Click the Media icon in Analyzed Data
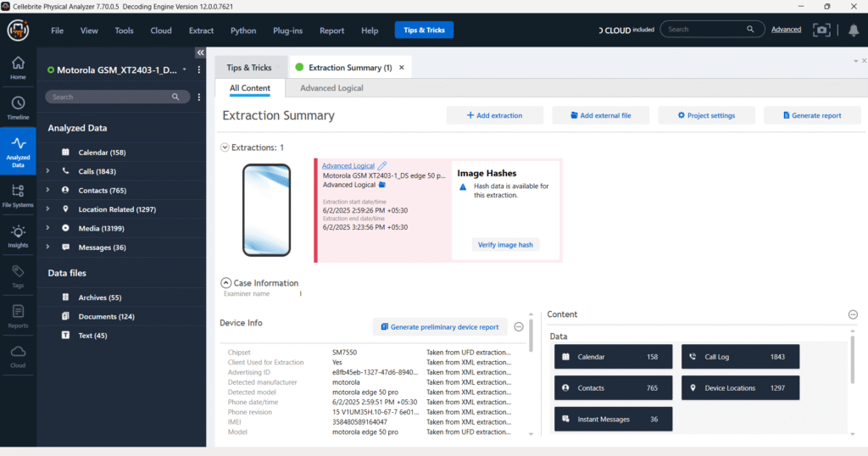 65,228
